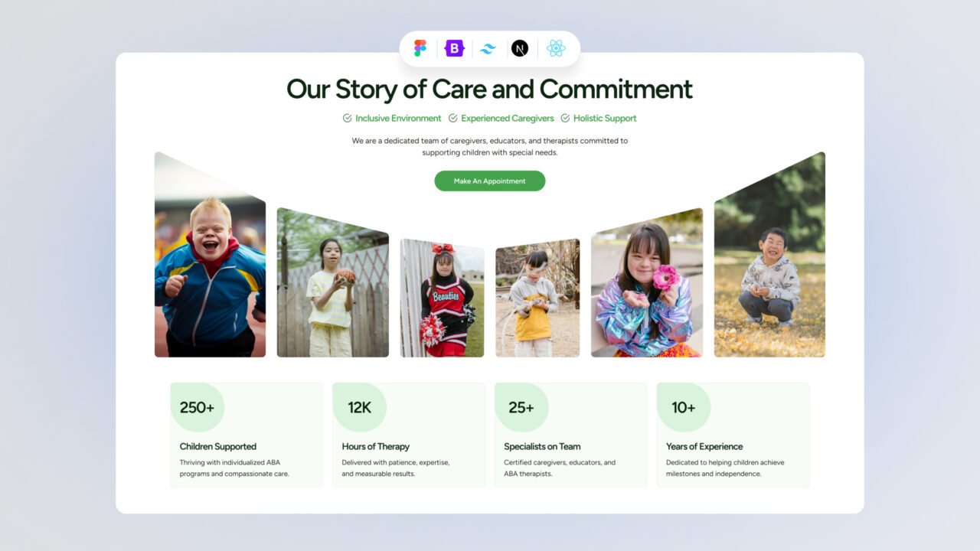Image resolution: width=980 pixels, height=551 pixels.
Task: Click the 10+ Years of Experience card
Action: pyautogui.click(x=733, y=435)
